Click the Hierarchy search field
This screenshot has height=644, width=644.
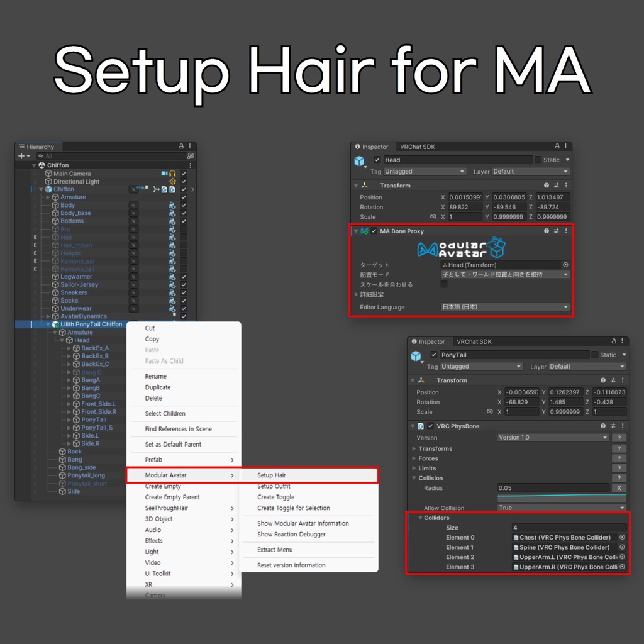(111, 156)
